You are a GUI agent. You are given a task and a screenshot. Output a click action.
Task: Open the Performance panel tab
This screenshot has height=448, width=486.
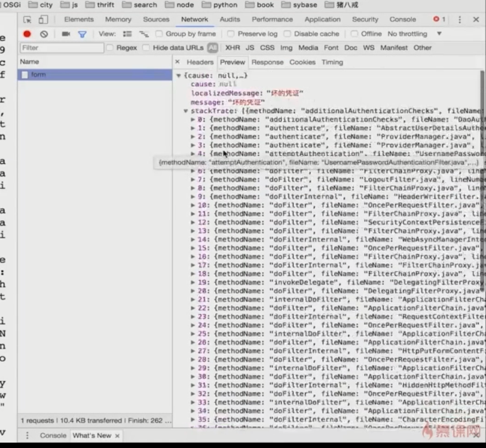[x=272, y=19]
